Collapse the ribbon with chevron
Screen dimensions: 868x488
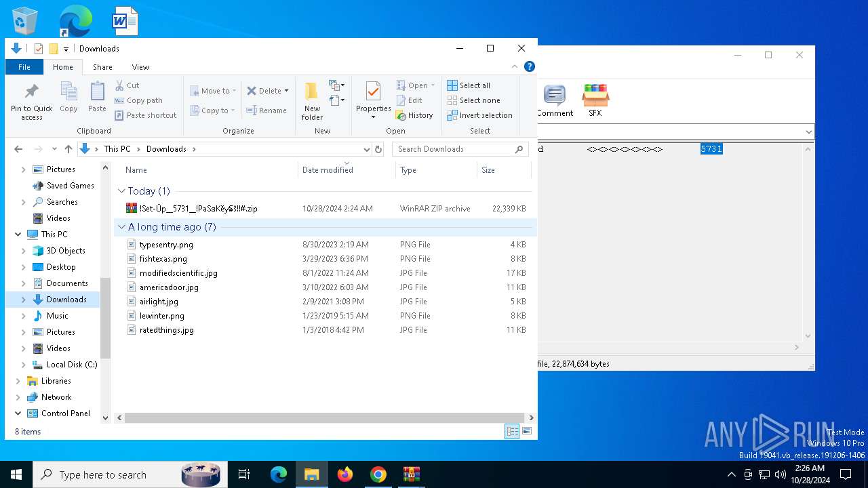(x=515, y=66)
